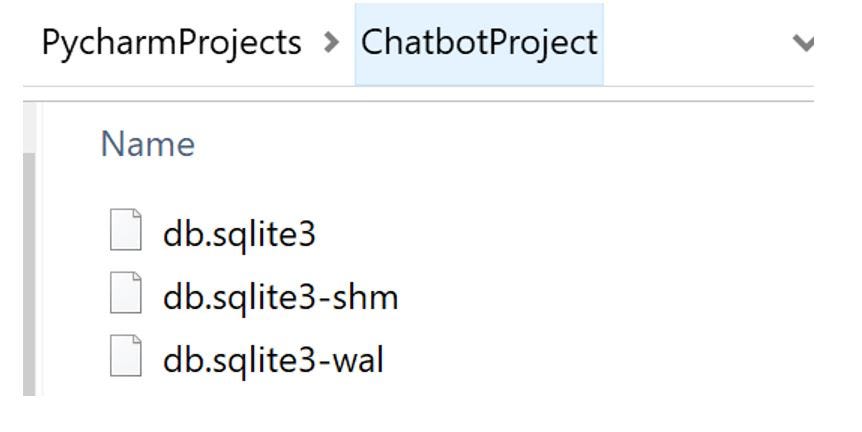Click the empty area right of db.sqlite3-shm
Image resolution: width=862 pixels, height=432 pixels.
point(600,297)
